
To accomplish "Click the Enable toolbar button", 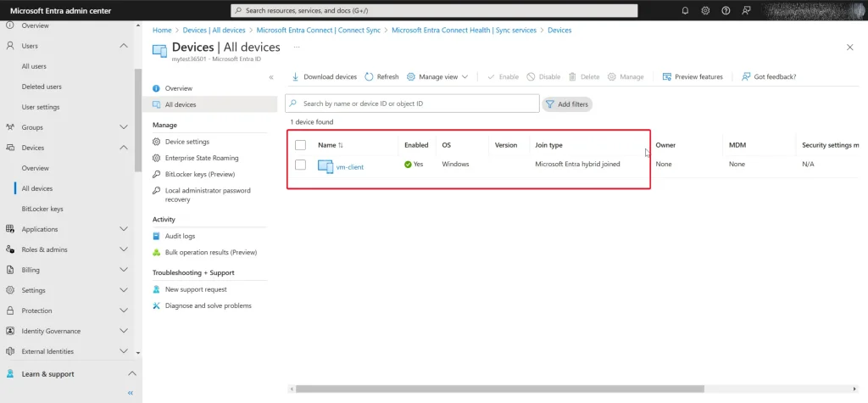I will (503, 76).
